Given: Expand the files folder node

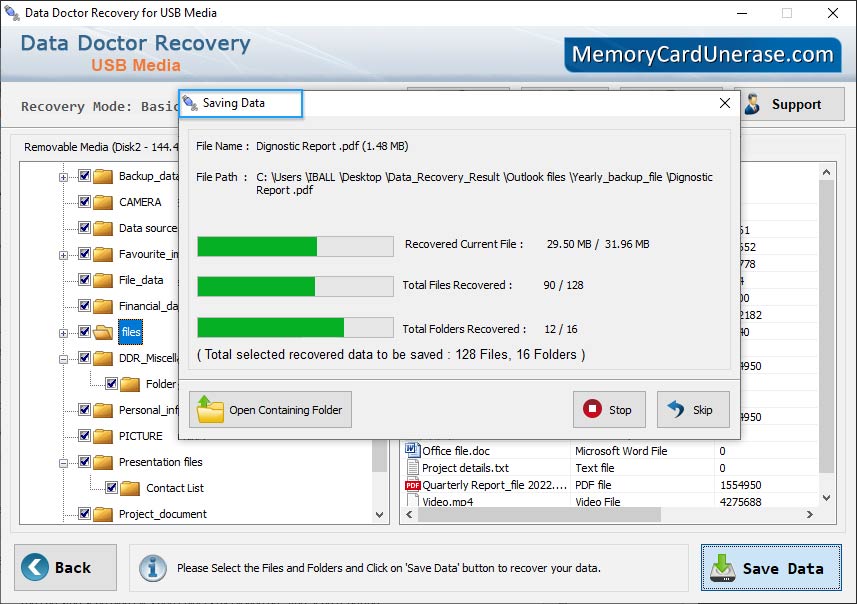Looking at the screenshot, I should pyautogui.click(x=63, y=333).
